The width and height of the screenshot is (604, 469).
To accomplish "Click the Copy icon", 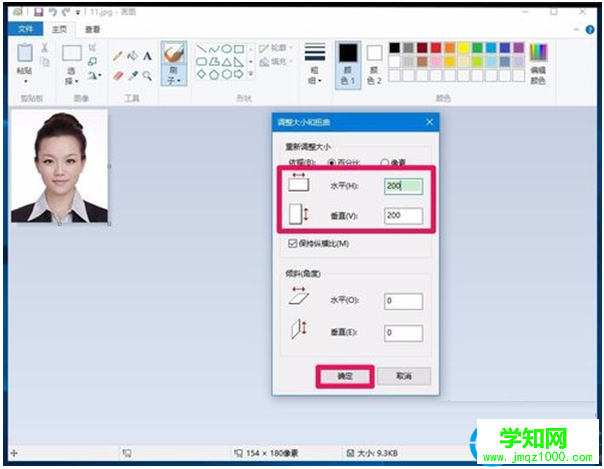I will coord(45,62).
